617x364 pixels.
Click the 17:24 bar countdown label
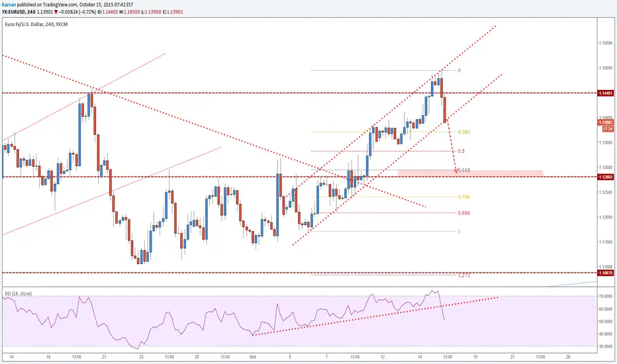tap(608, 128)
